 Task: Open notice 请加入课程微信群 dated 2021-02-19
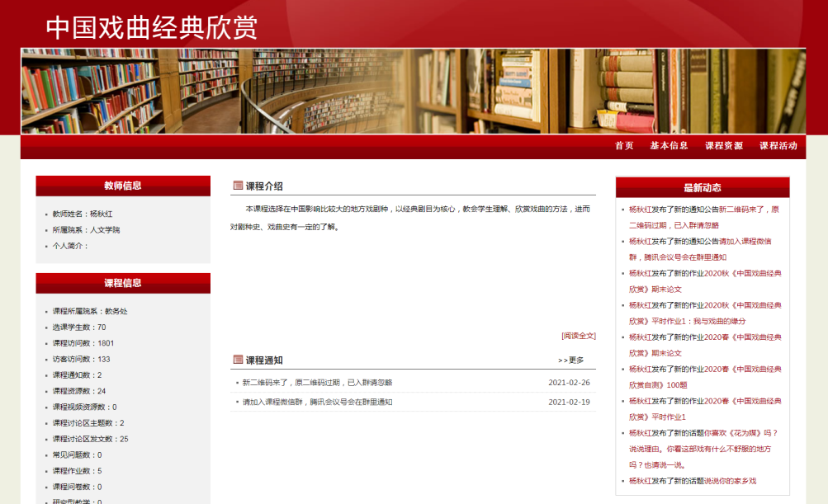pos(317,403)
